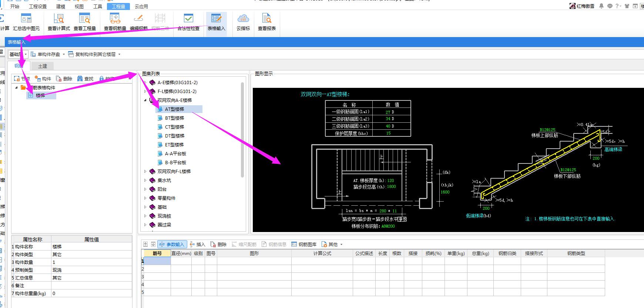Open the 复制构件到其它楼层 dropdown arrow
Screen dimensions: 644x308
[x=119, y=54]
